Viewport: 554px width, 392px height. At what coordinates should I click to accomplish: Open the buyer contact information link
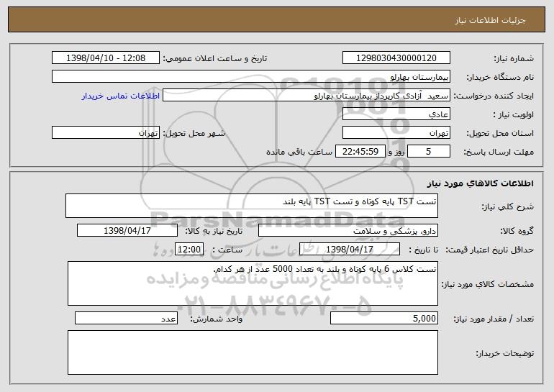121,96
